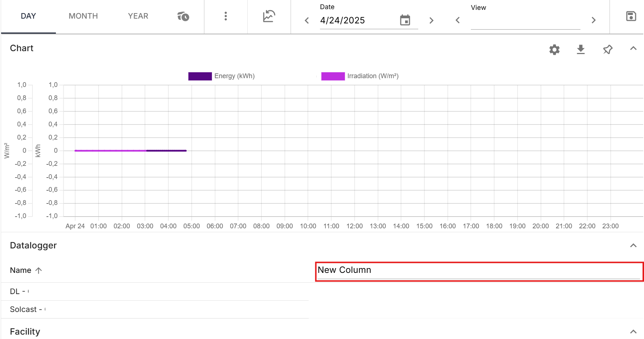Collapse the Datalogger section
Viewport: 644px width, 339px height.
pyautogui.click(x=633, y=245)
